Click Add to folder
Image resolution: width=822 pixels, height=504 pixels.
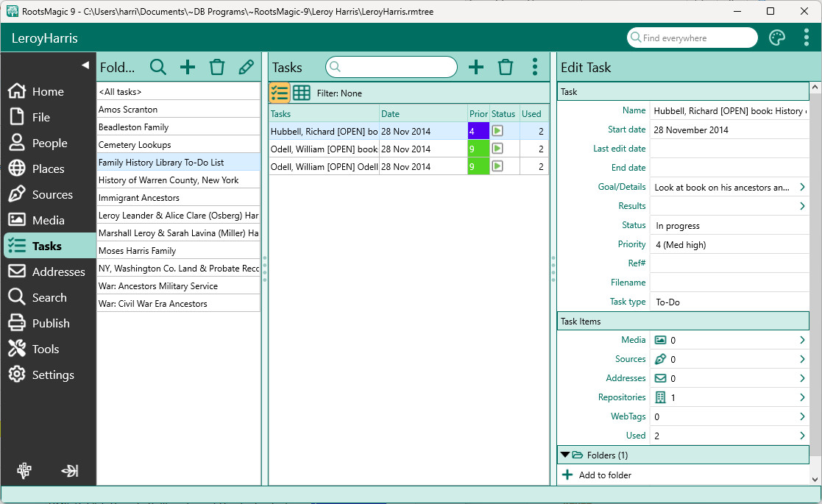604,475
